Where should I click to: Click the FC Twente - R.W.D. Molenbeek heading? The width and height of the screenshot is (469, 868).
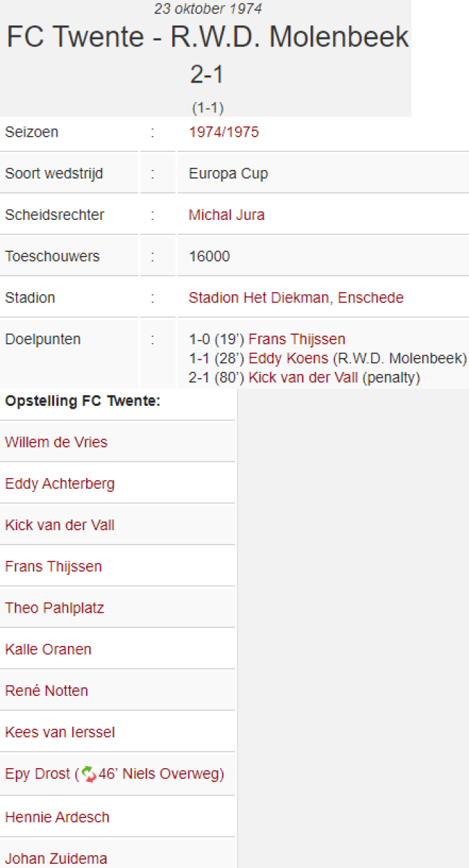208,38
